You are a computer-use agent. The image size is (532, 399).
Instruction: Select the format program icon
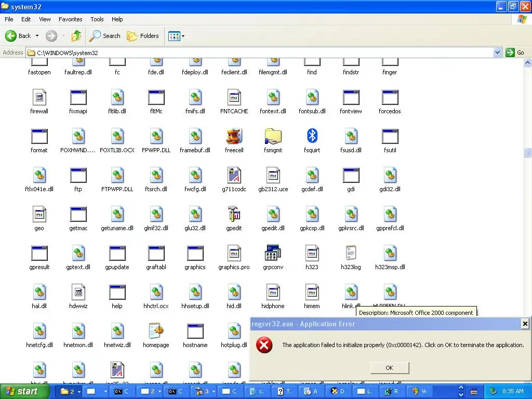click(x=39, y=137)
